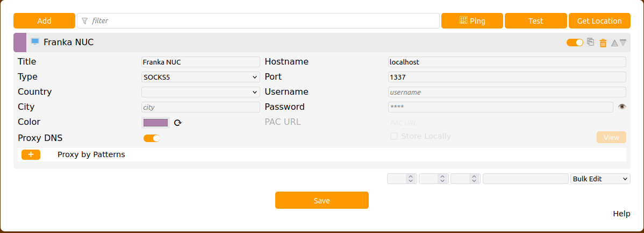This screenshot has height=233, width=644.
Task: Move proxy up with the up triangle
Action: (614, 43)
